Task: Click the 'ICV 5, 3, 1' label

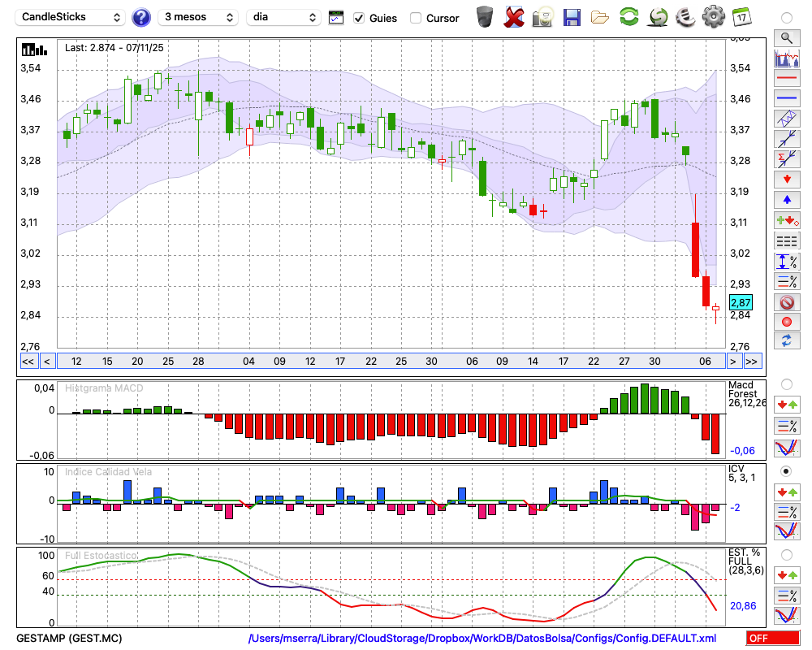Action: (742, 473)
